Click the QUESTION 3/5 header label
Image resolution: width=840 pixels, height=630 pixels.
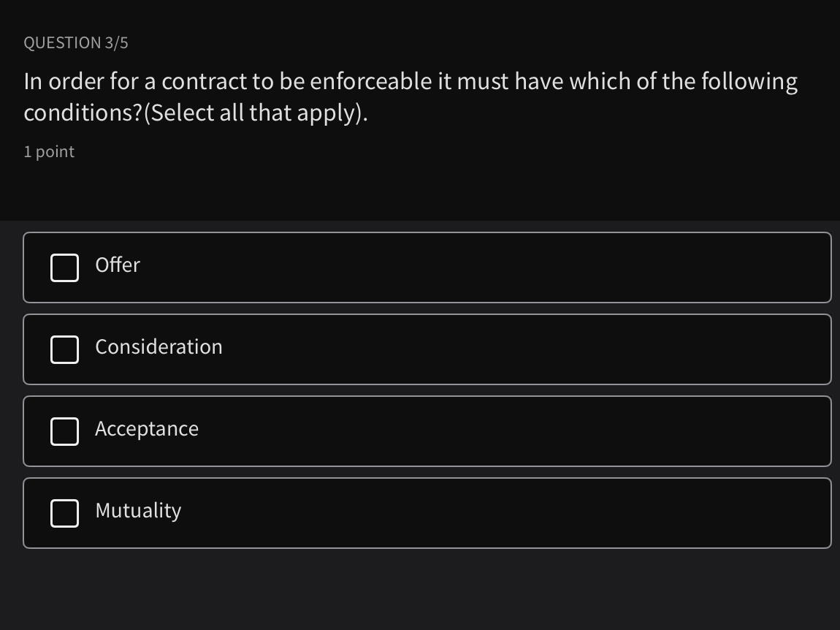tap(76, 43)
